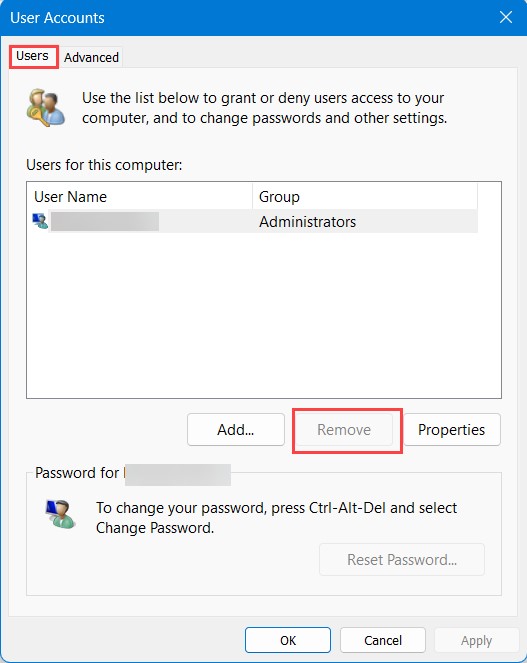
Task: Click the two-users key icon beside the description
Action: click(46, 108)
